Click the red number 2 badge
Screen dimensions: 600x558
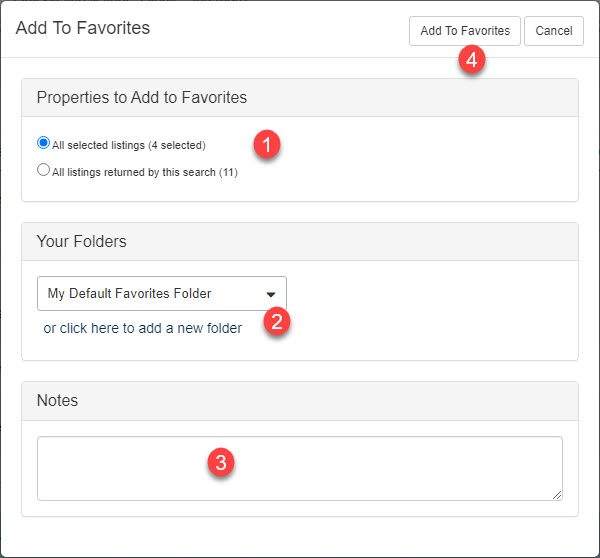277,321
